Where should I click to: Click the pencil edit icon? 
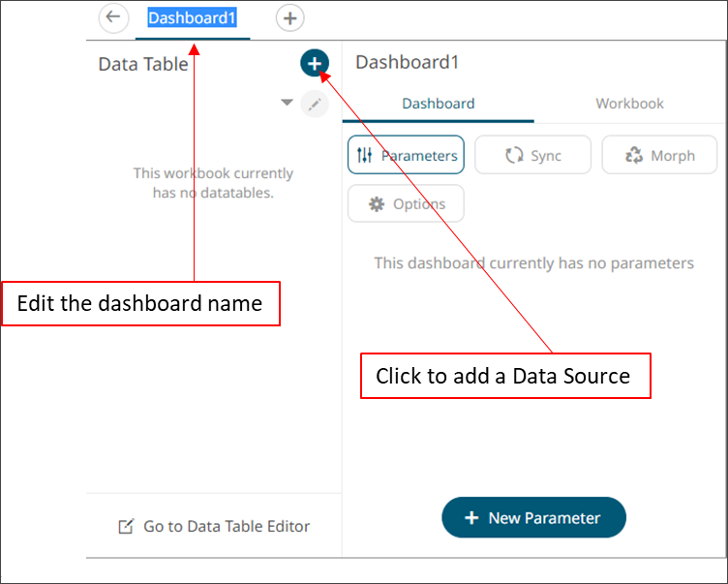point(315,104)
